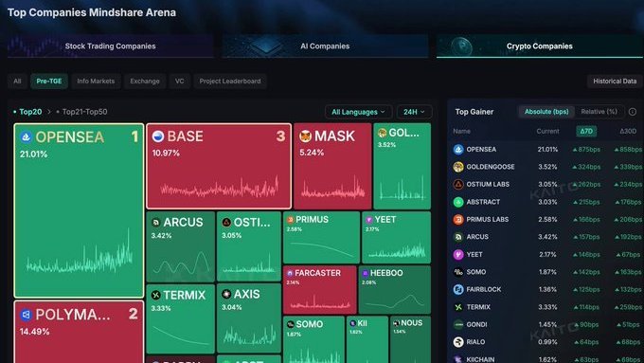Click the Polymarket logo icon in treemap
Viewport: 644px width, 363px height.
(26, 315)
